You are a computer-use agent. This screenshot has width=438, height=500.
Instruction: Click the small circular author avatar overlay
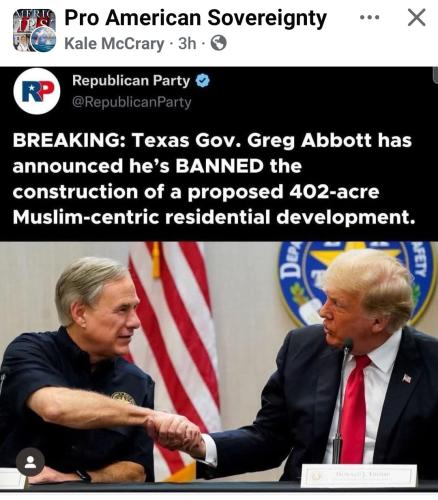(44, 40)
